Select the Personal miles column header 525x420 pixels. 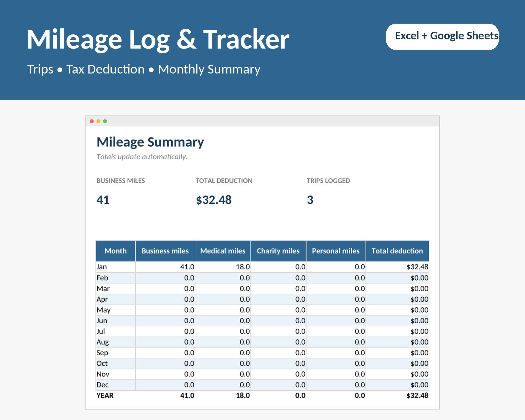click(x=336, y=251)
